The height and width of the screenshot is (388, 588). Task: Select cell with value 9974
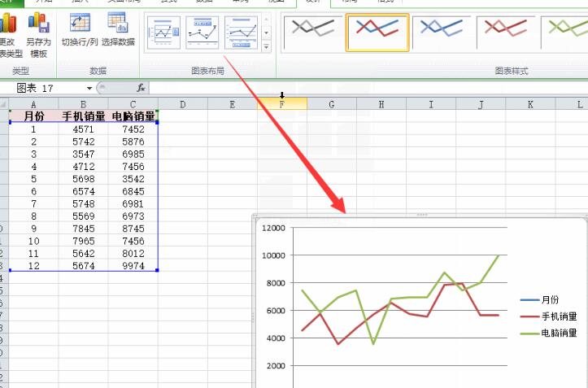(133, 266)
